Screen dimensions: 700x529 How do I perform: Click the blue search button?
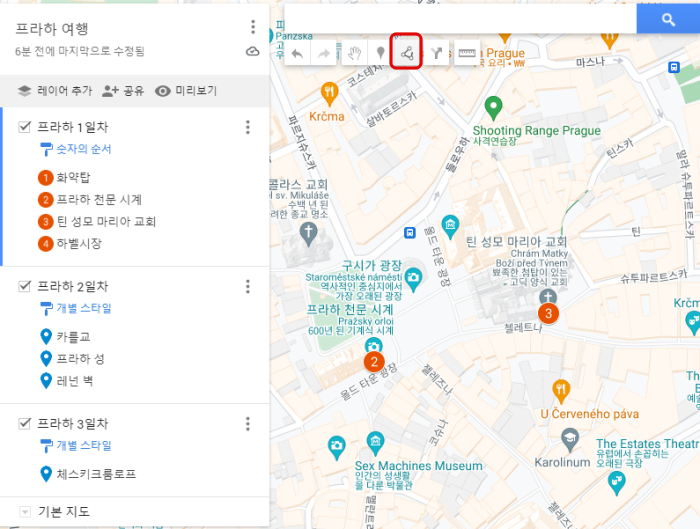[668, 19]
